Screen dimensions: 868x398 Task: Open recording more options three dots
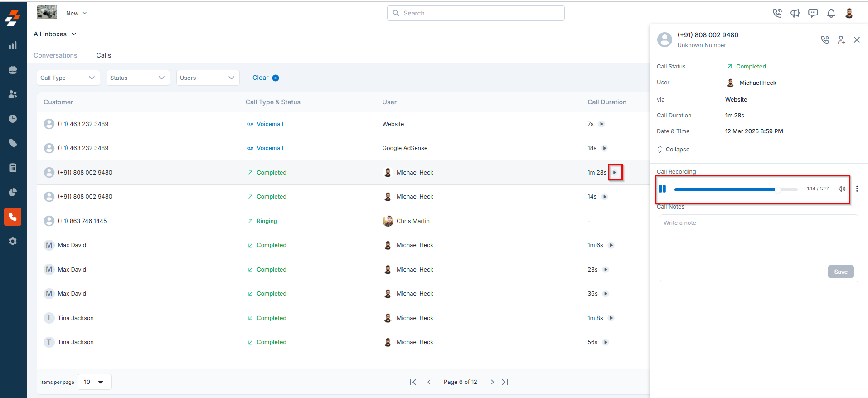(x=857, y=189)
